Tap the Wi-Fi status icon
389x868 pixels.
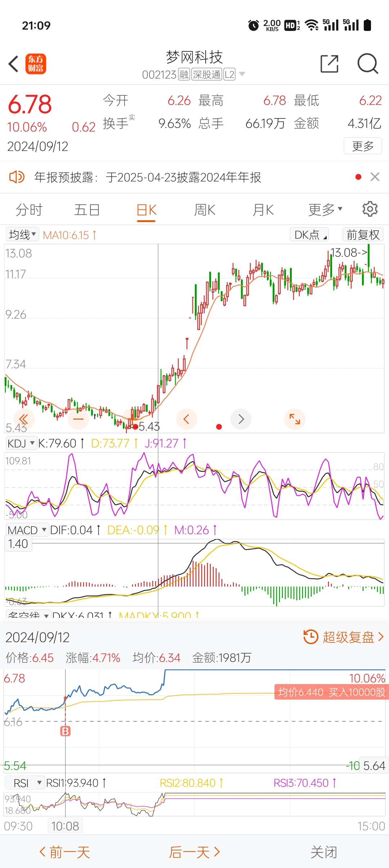pos(312,25)
